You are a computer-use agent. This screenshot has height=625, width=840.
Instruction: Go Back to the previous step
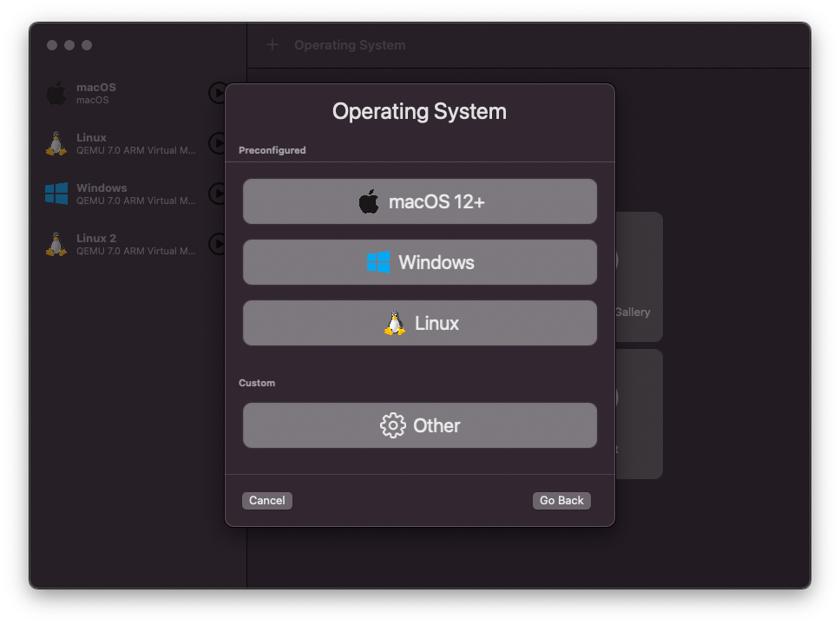point(561,501)
